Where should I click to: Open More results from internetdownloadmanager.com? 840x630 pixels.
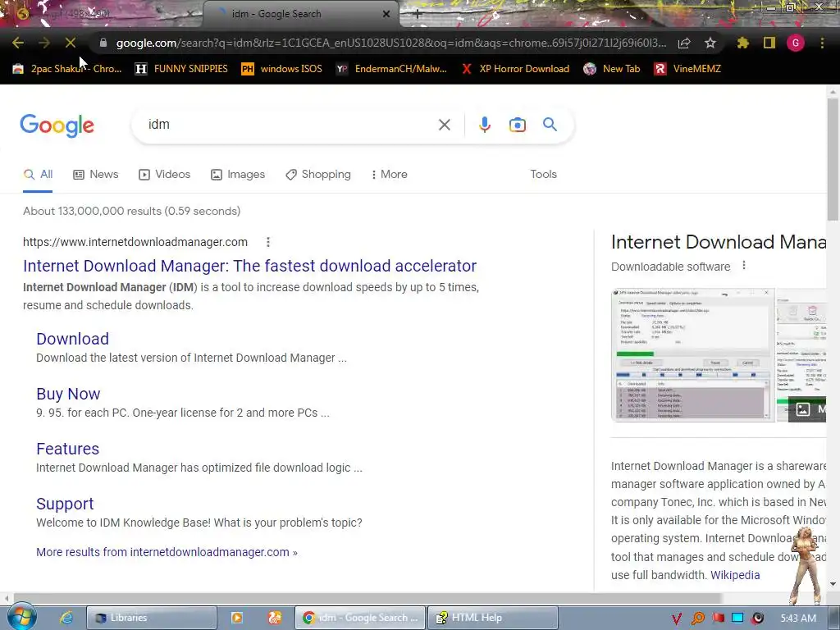(x=167, y=552)
